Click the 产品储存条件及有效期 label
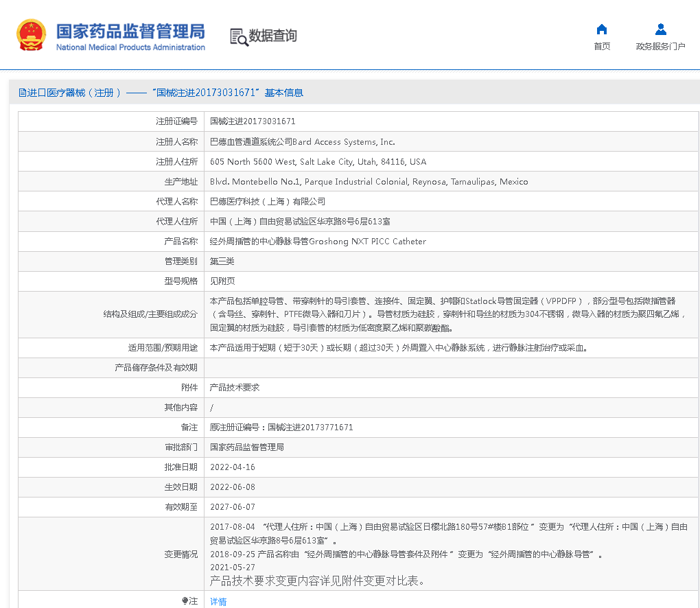700x608 pixels. [156, 367]
